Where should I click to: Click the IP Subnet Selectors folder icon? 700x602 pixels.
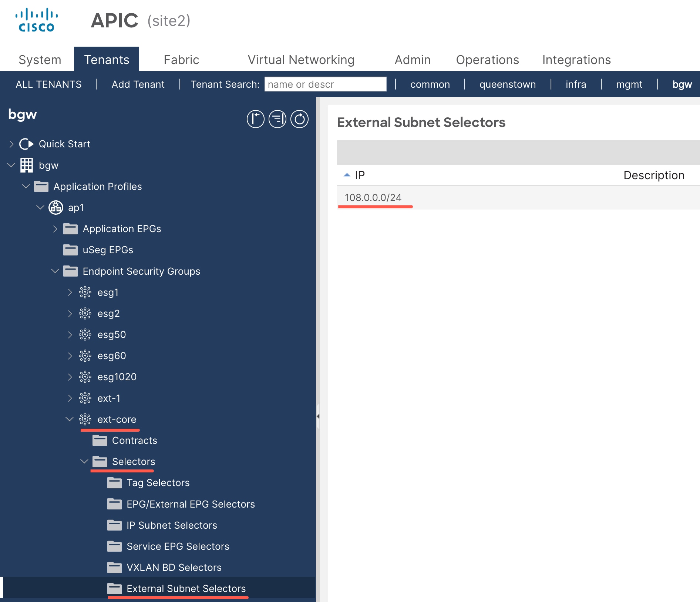114,525
